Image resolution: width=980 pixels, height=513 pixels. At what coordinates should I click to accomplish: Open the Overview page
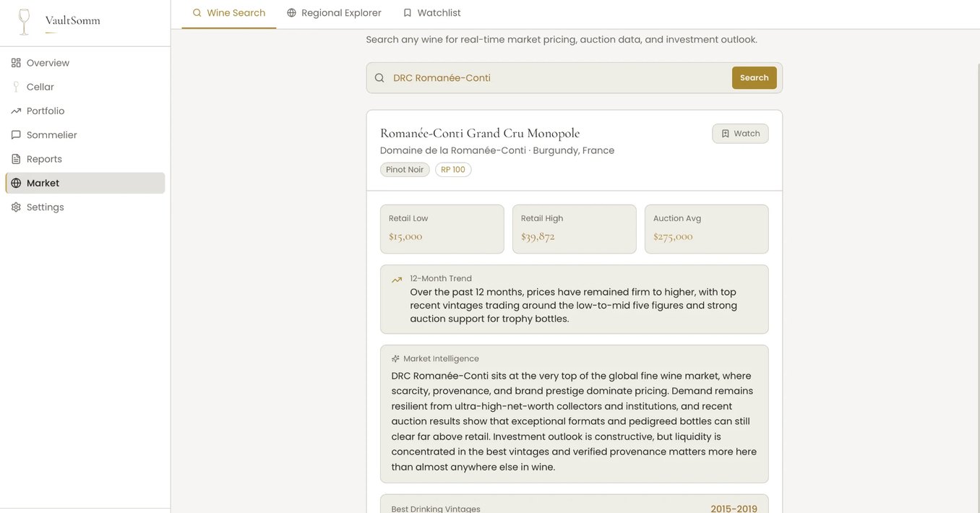pos(85,63)
